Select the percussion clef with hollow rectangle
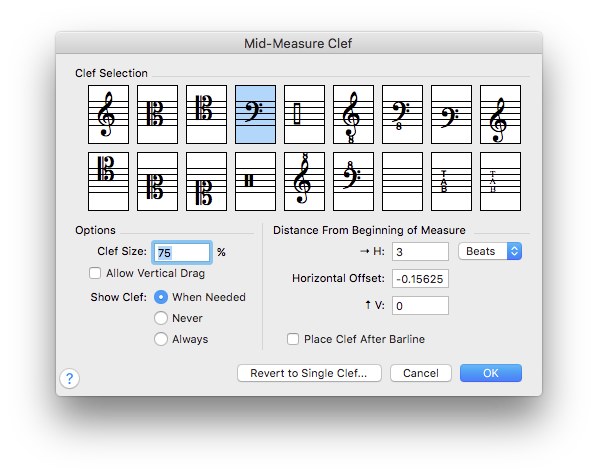The image size is (598, 476). point(304,114)
